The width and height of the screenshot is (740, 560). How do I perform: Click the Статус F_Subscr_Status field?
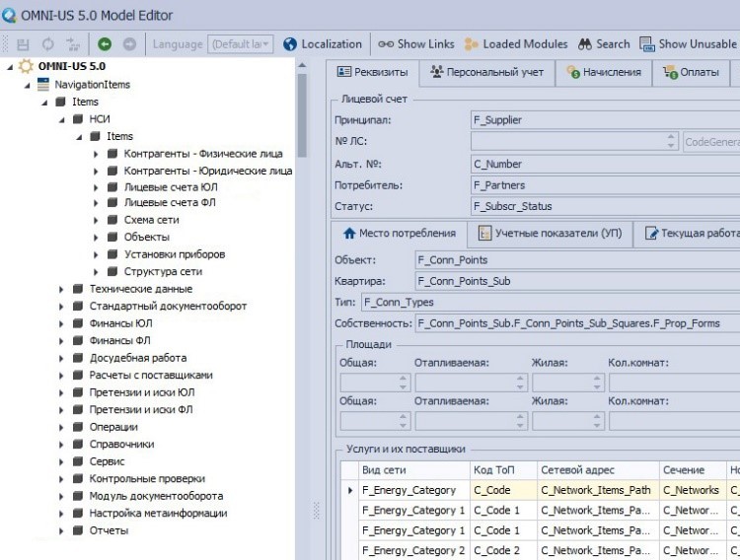pyautogui.click(x=605, y=207)
